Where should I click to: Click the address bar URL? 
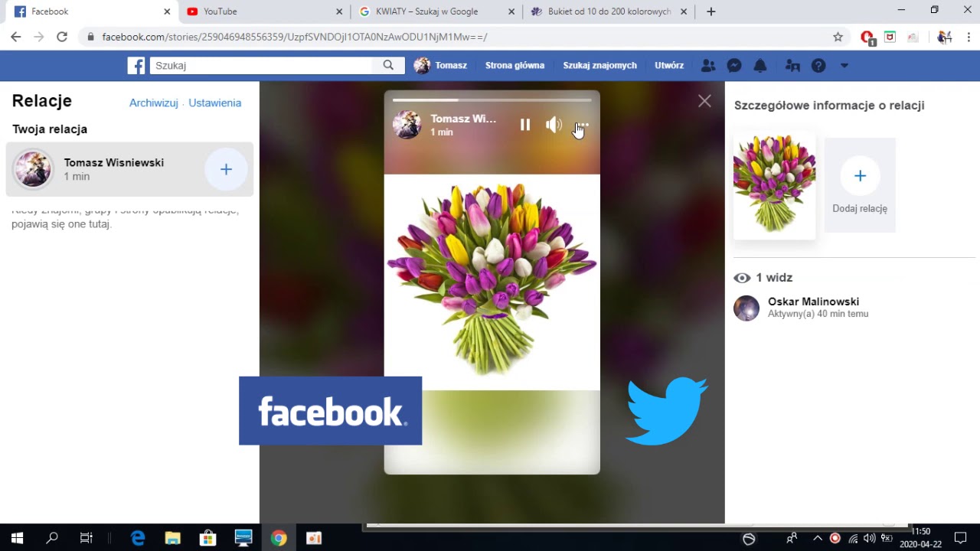tap(295, 37)
